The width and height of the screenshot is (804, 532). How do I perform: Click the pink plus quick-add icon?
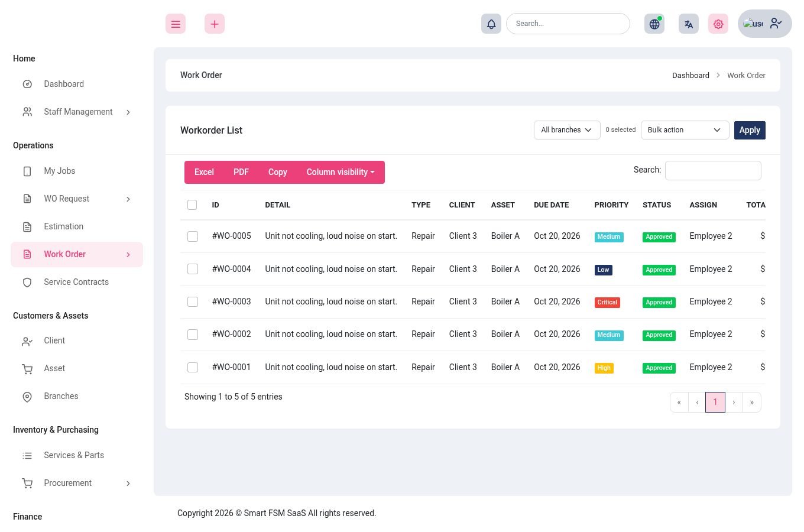[215, 24]
